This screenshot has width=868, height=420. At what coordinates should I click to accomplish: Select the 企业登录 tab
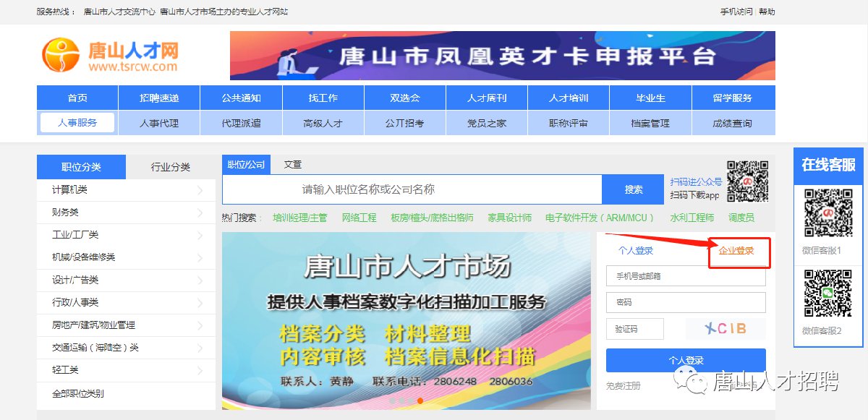click(736, 251)
